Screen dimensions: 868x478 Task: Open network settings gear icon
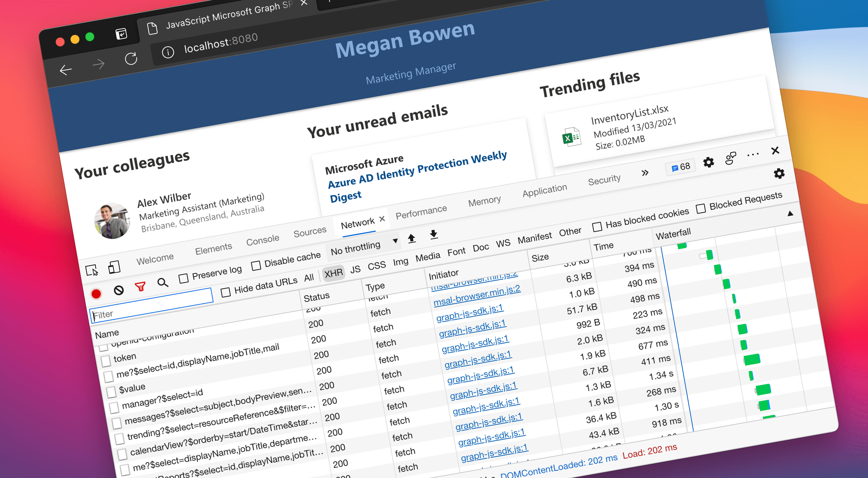click(x=779, y=174)
